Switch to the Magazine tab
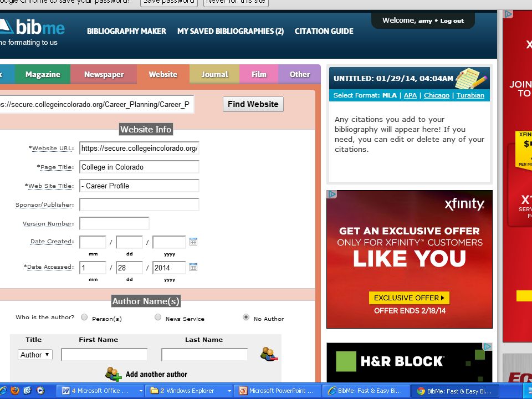532x399 pixels. [43, 74]
